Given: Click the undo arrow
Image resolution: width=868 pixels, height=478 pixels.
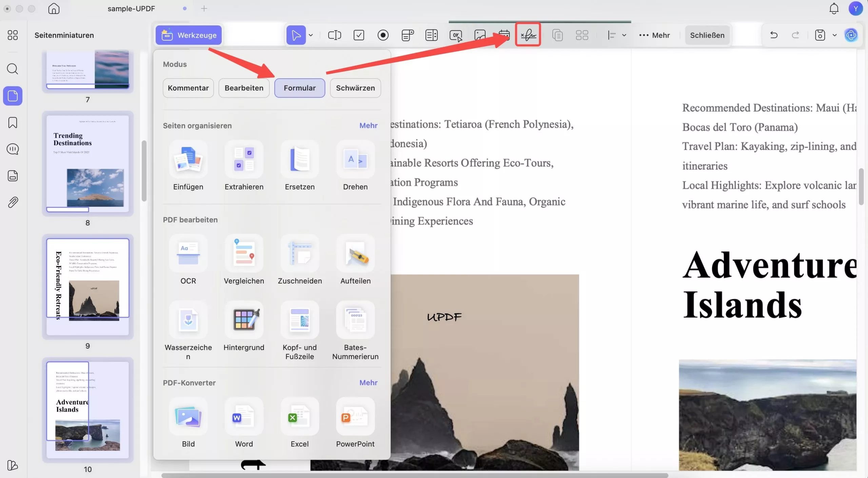Looking at the screenshot, I should (x=774, y=35).
